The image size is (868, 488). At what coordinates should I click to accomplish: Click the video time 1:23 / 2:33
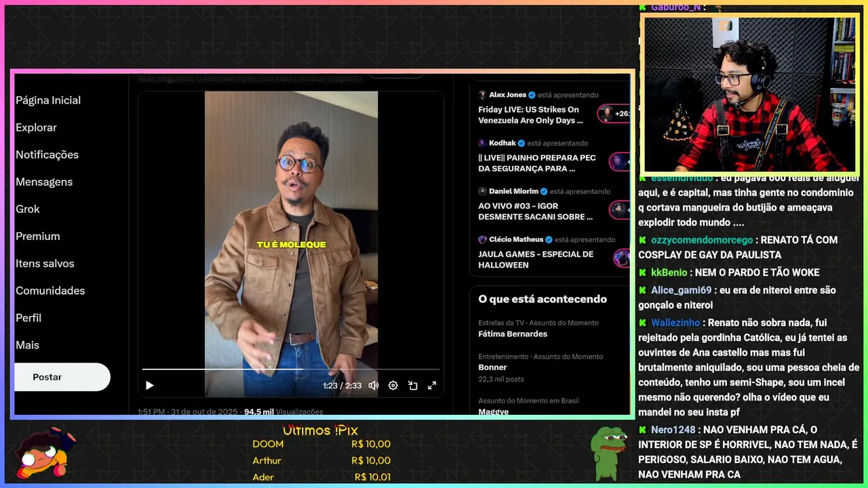click(x=342, y=386)
